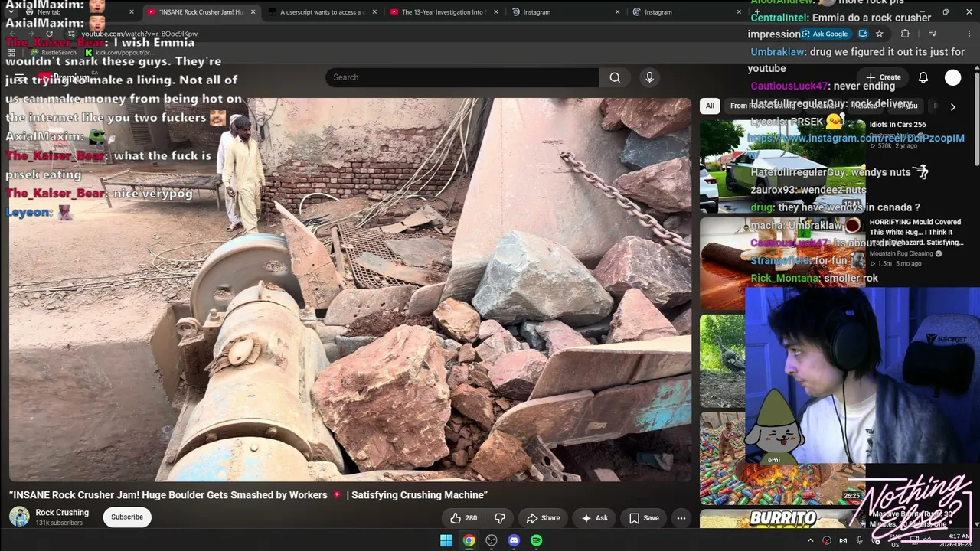Open the media controls icon in Chrome toolbar
Screen dimensions: 980x551
[932, 34]
